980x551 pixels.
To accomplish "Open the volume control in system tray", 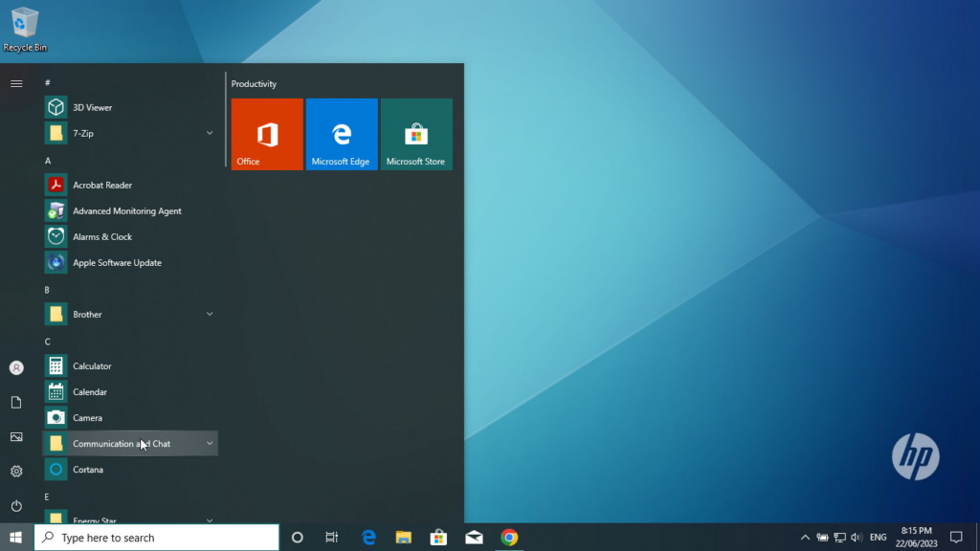I will point(857,538).
